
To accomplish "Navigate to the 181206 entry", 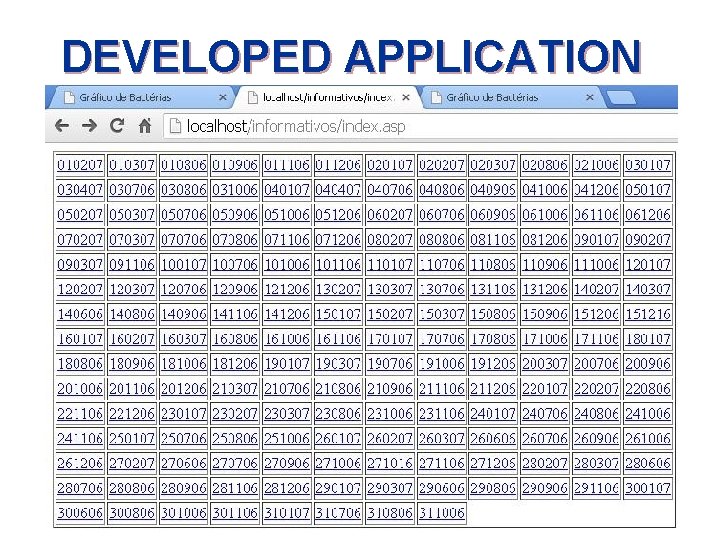I will point(235,363).
